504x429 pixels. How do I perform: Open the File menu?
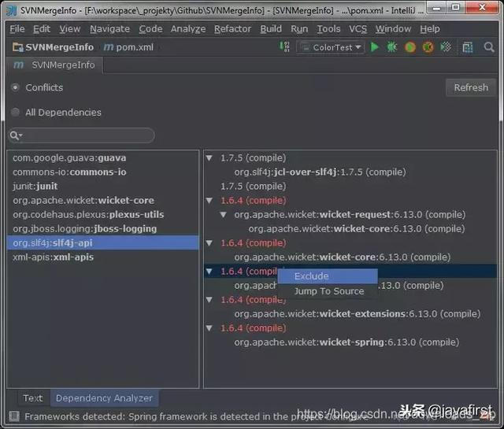17,29
